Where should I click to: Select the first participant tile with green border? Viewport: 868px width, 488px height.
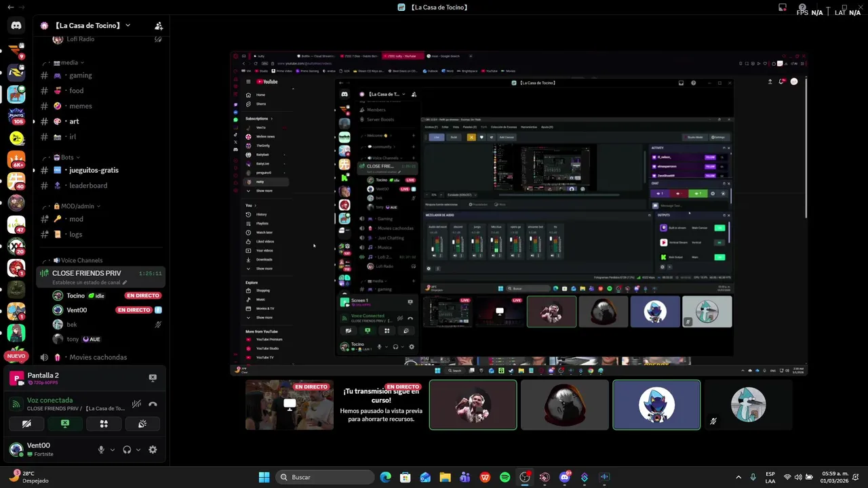(473, 405)
